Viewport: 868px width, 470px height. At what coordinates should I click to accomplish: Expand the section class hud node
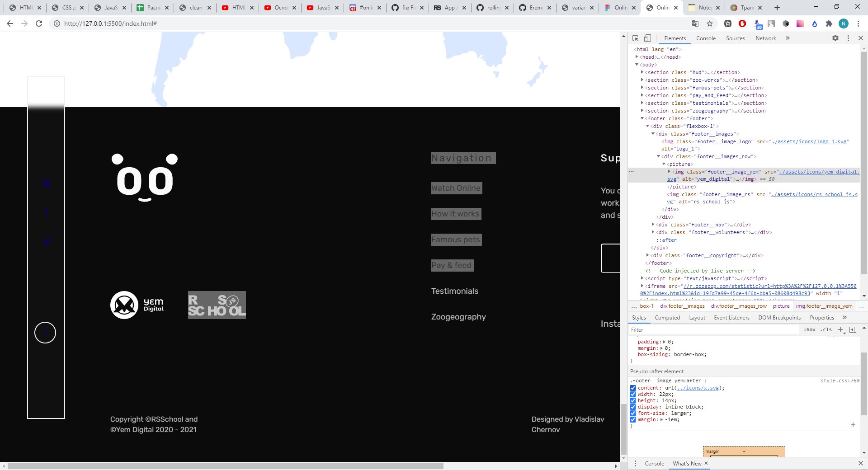coord(642,72)
